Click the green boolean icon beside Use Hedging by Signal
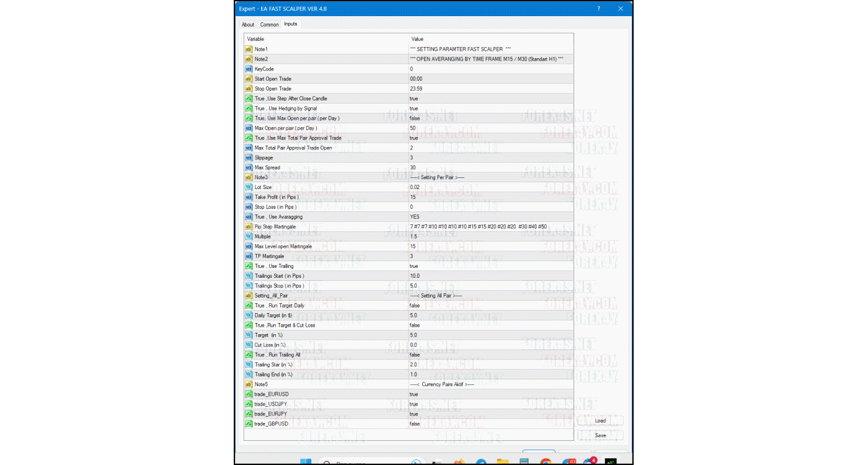Viewport: 868px width, 465px height. (x=249, y=108)
